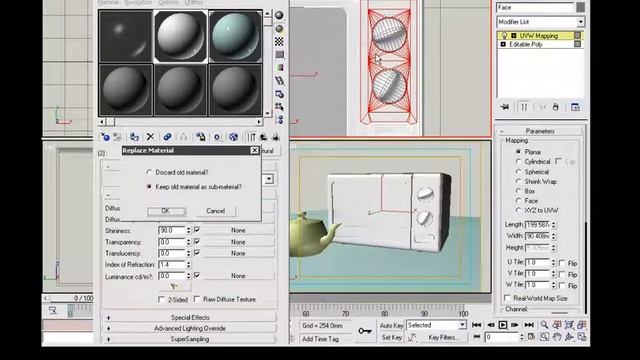Open the Material/Map Navigator icon

(x=279, y=120)
